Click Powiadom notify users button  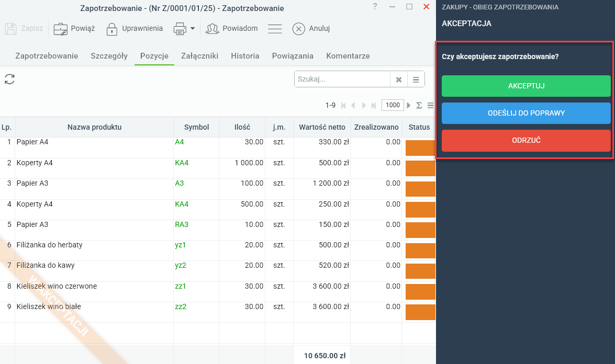pos(232,29)
